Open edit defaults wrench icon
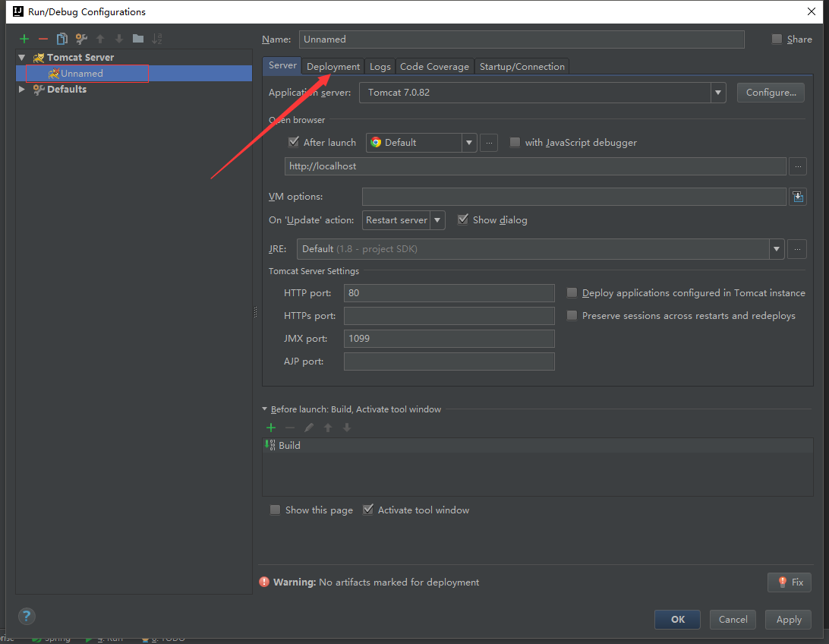 81,39
